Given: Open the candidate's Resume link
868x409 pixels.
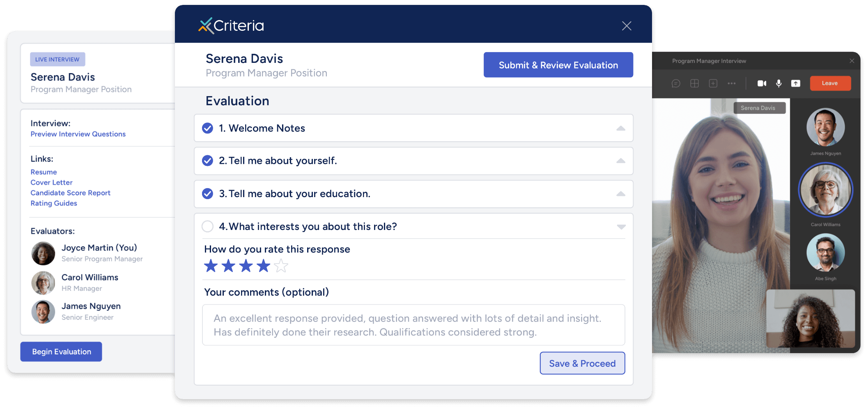Looking at the screenshot, I should (x=44, y=172).
